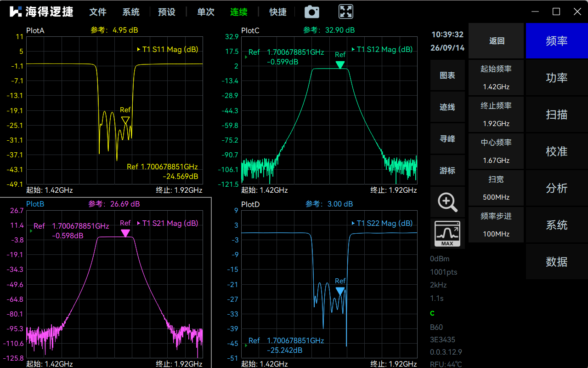This screenshot has height=368, width=588.
Task: Click the 0dBm power status text
Action: pyautogui.click(x=440, y=259)
